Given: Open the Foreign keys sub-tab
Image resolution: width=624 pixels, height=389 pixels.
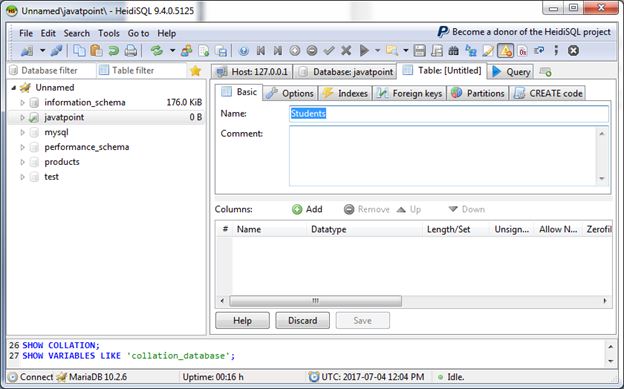Looking at the screenshot, I should coord(410,93).
